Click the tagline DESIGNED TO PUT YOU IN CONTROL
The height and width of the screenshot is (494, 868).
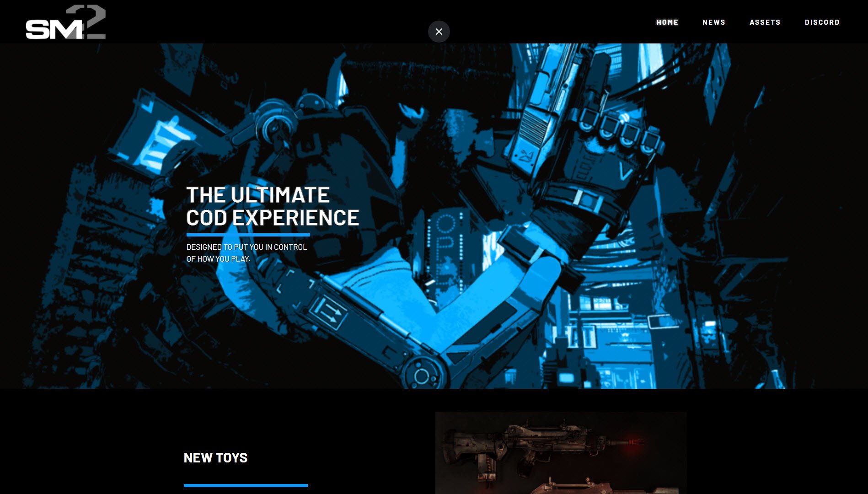(x=246, y=247)
